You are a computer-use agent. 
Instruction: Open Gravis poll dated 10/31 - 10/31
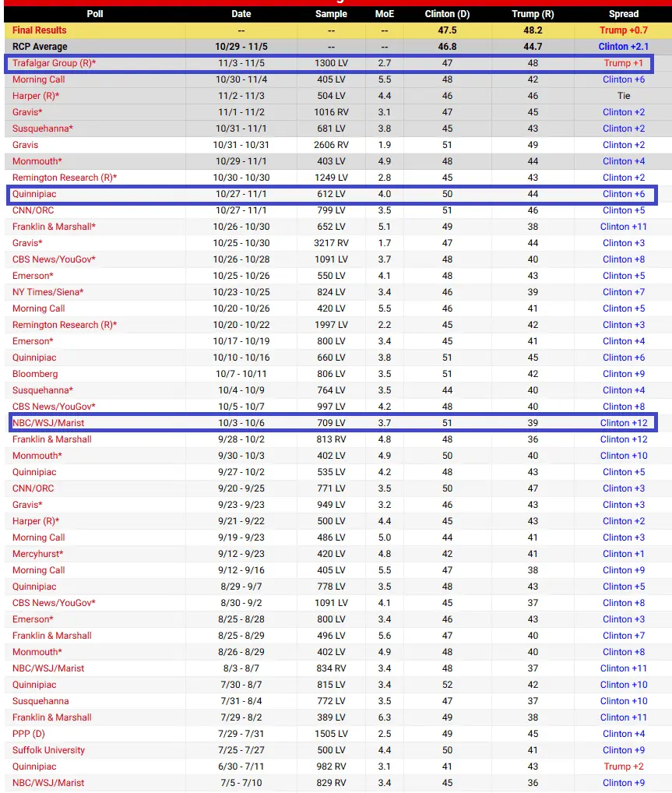(25, 145)
